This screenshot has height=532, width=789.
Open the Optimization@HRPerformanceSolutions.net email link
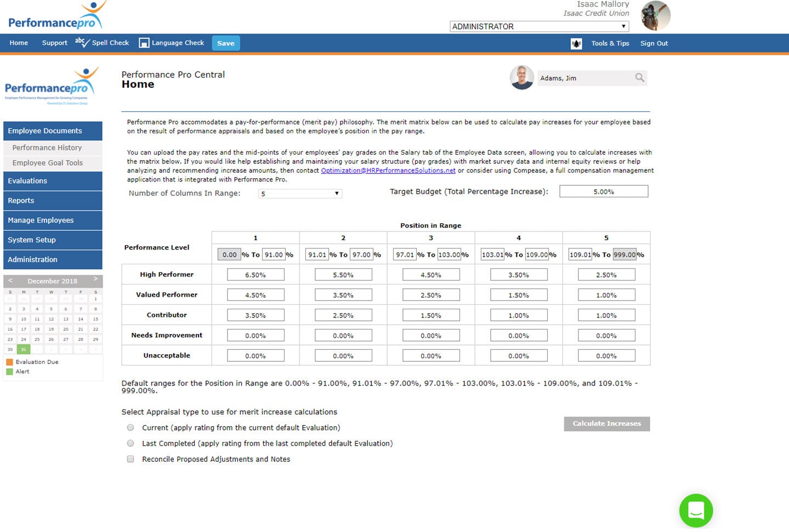388,170
